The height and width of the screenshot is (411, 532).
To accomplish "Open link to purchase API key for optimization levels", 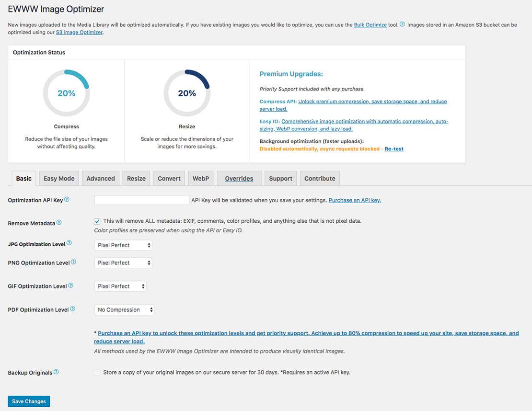I will pos(306,337).
